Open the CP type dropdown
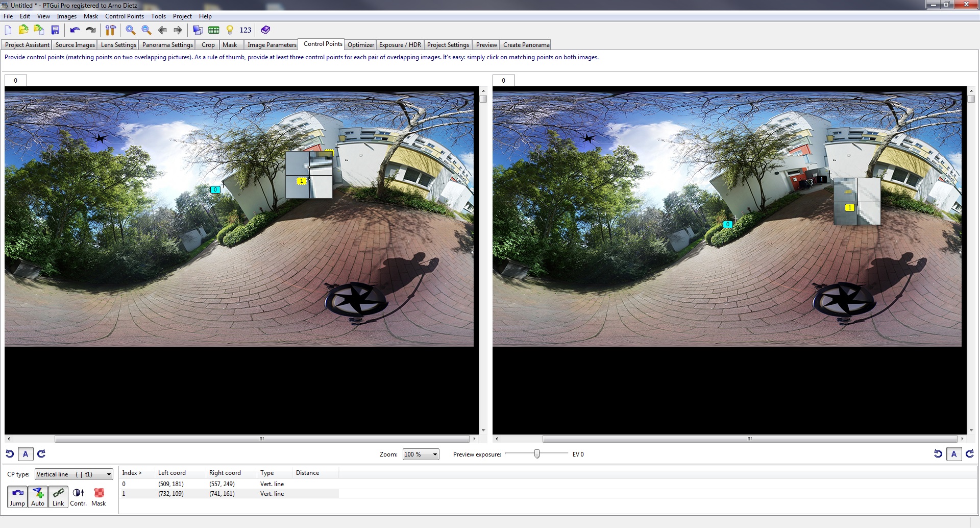Image resolution: width=980 pixels, height=528 pixels. (74, 474)
